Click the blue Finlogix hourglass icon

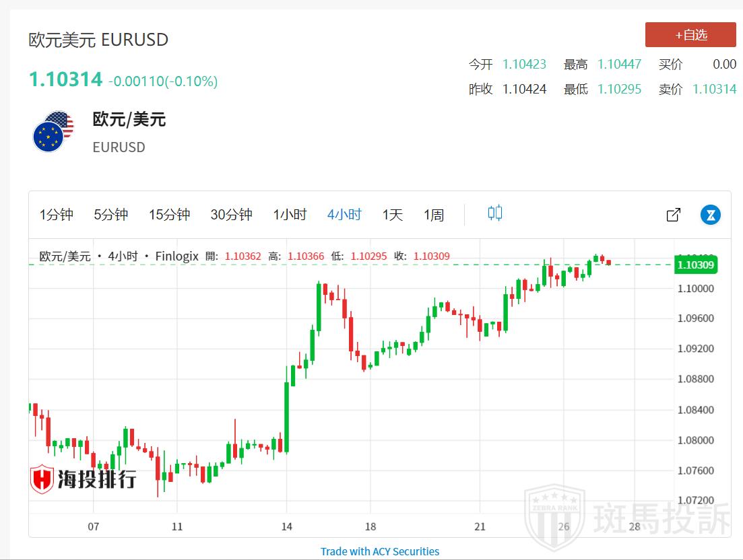(x=710, y=215)
